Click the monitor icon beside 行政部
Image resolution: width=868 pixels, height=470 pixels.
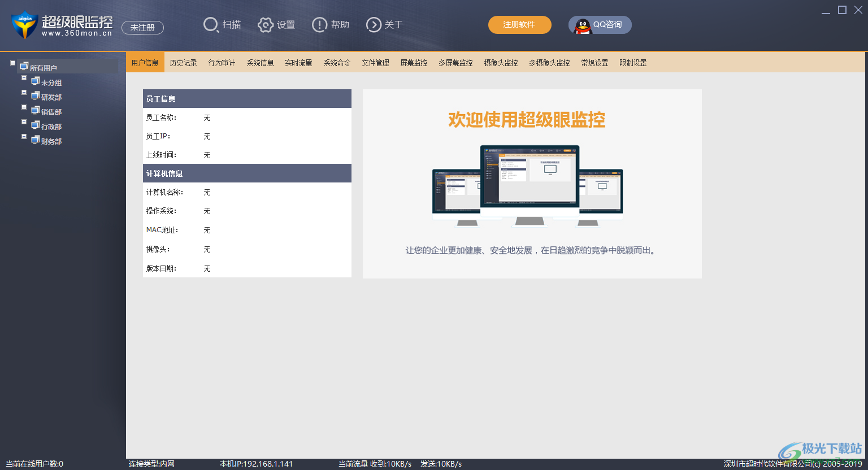(35, 125)
